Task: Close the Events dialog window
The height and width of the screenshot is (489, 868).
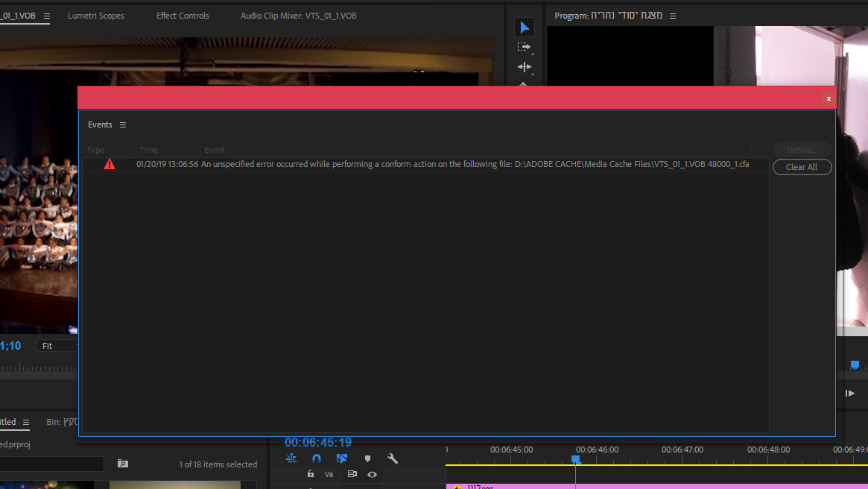Action: pyautogui.click(x=829, y=98)
